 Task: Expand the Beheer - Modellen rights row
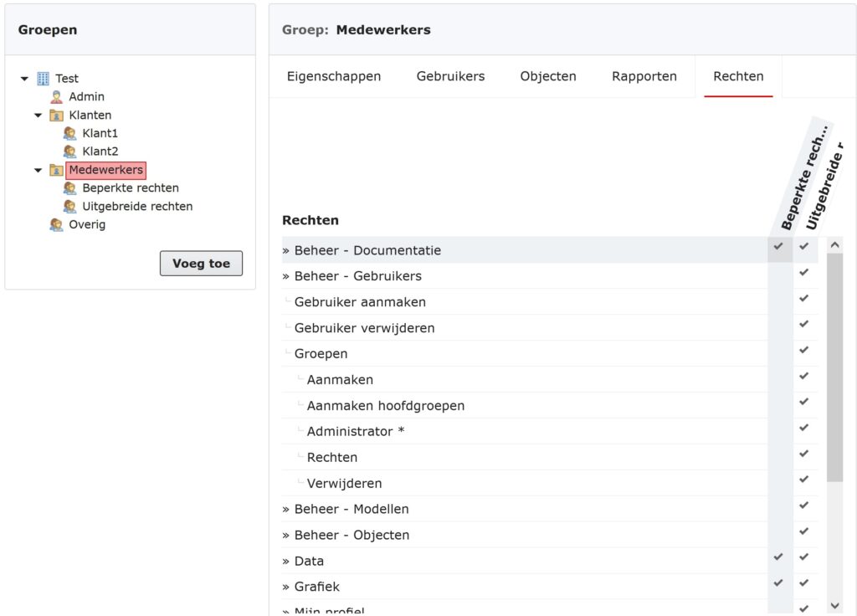click(346, 509)
